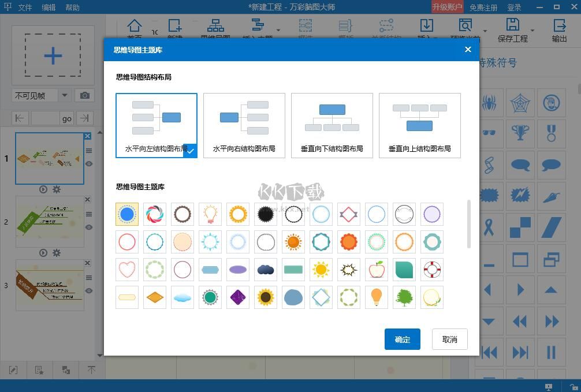Click the fast-forward double arrow symbol

pyautogui.click(x=552, y=321)
